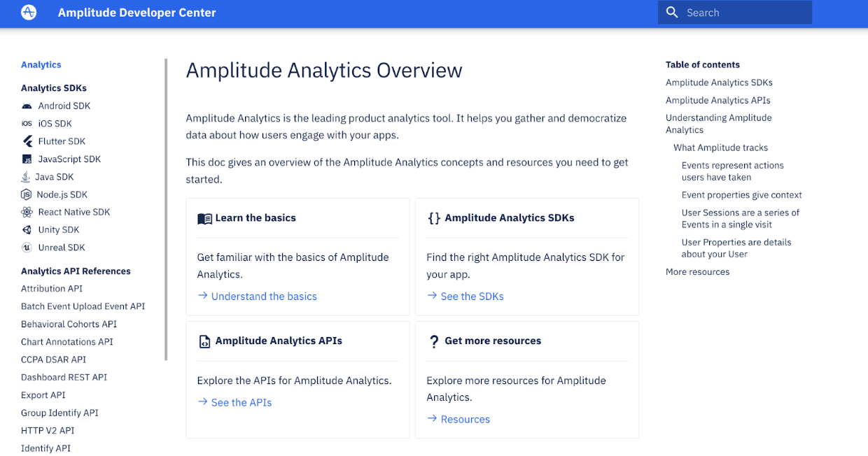Click the search magnifier icon
The height and width of the screenshot is (456, 868).
coord(672,13)
